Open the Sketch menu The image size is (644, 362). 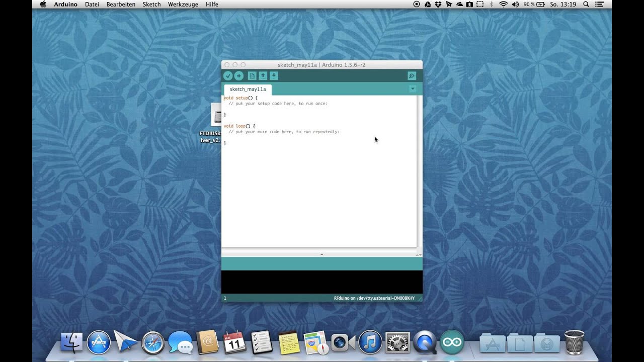pyautogui.click(x=152, y=4)
